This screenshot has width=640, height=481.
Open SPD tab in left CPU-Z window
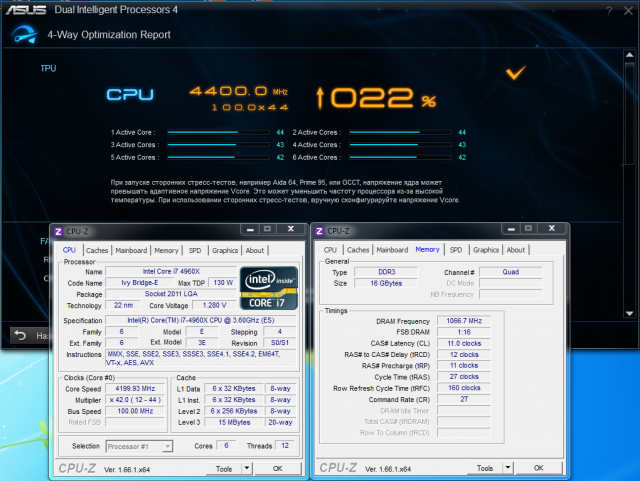(195, 250)
